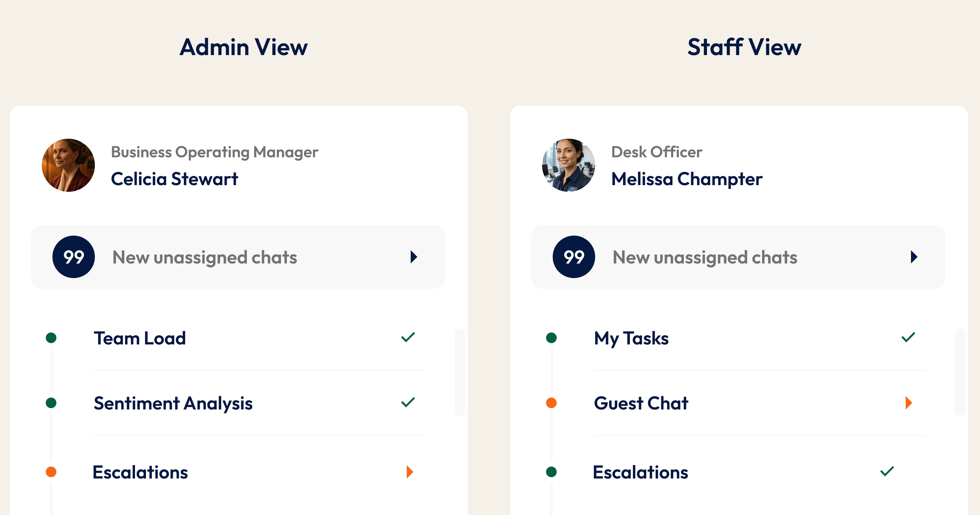Click the Admin View panel scrollbar
The width and height of the screenshot is (980, 515).
pyautogui.click(x=459, y=372)
